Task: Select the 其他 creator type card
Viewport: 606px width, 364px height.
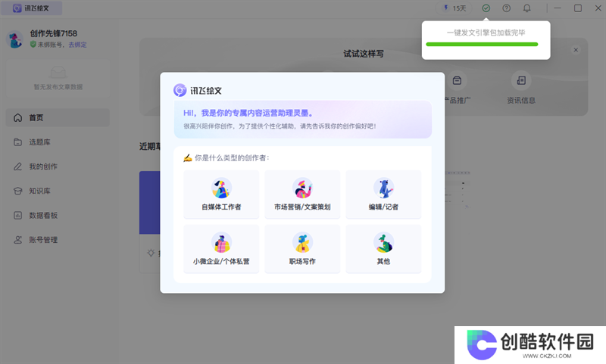Action: coord(383,249)
